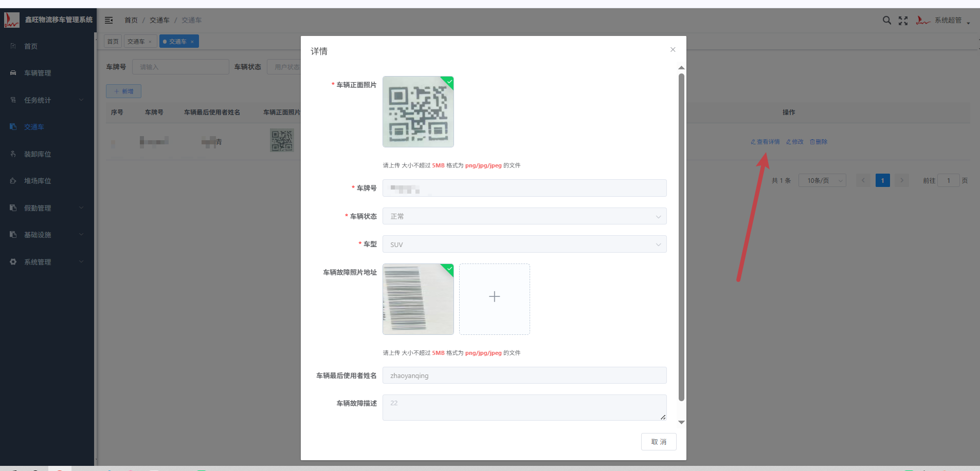
Task: Toggle fullscreen mode icon in header
Action: point(903,21)
